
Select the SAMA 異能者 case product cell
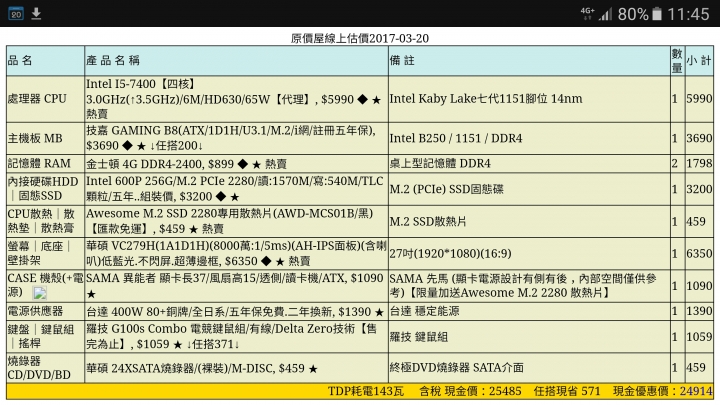click(x=236, y=286)
